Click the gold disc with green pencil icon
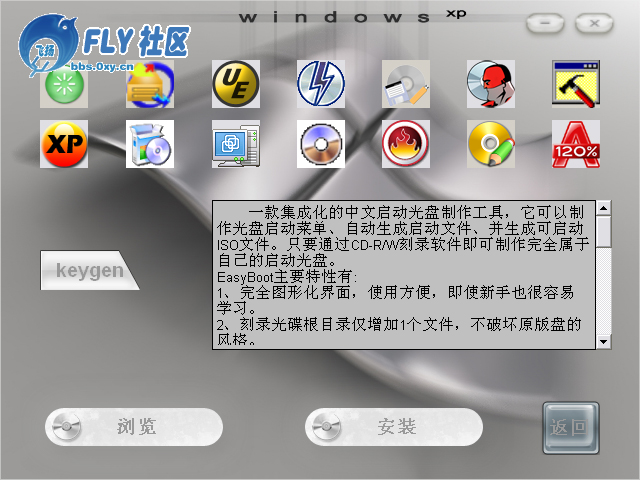Viewport: 640px width, 480px height. [491, 144]
